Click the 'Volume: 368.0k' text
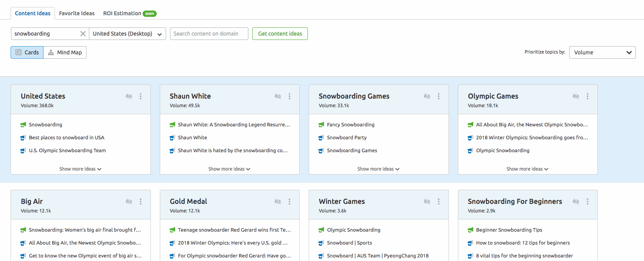 (x=37, y=106)
